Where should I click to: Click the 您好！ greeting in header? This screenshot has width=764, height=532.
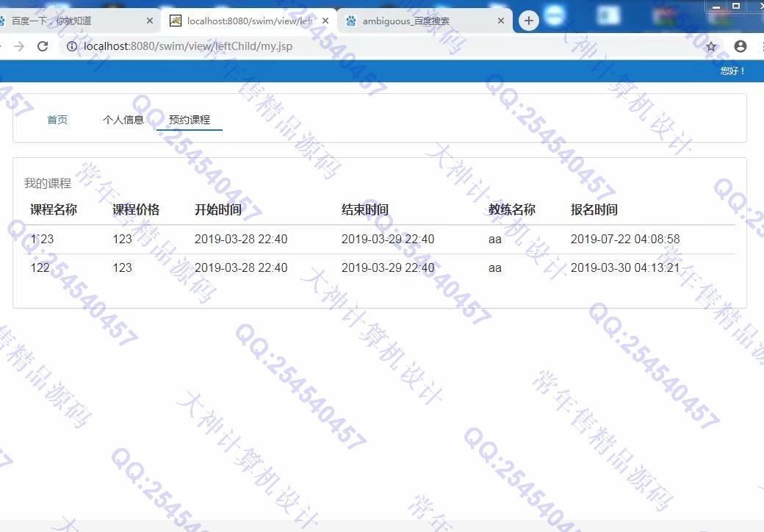[x=733, y=71]
